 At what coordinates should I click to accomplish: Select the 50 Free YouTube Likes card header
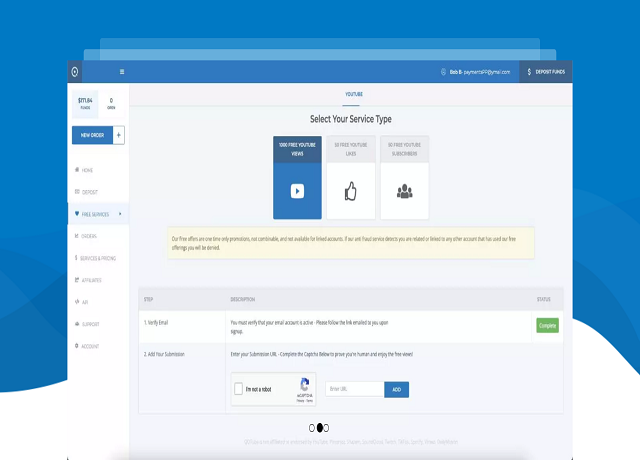pos(351,149)
